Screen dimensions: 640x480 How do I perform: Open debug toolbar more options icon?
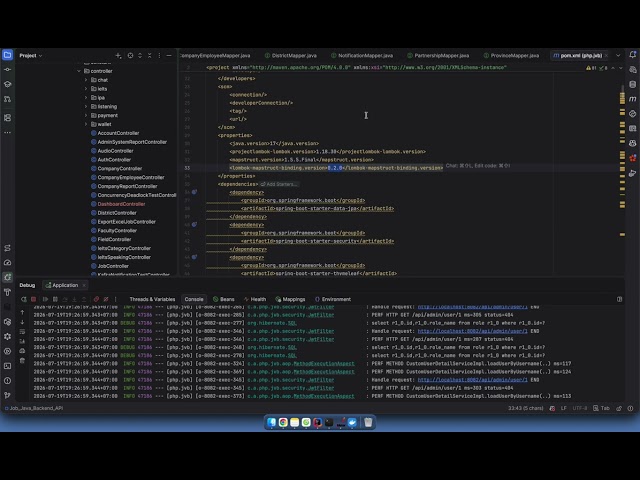(116, 299)
